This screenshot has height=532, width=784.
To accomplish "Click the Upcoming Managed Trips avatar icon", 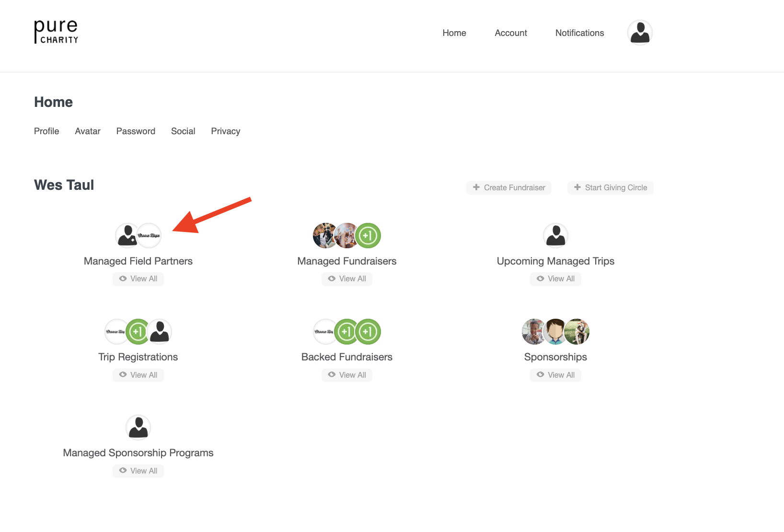I will 555,236.
